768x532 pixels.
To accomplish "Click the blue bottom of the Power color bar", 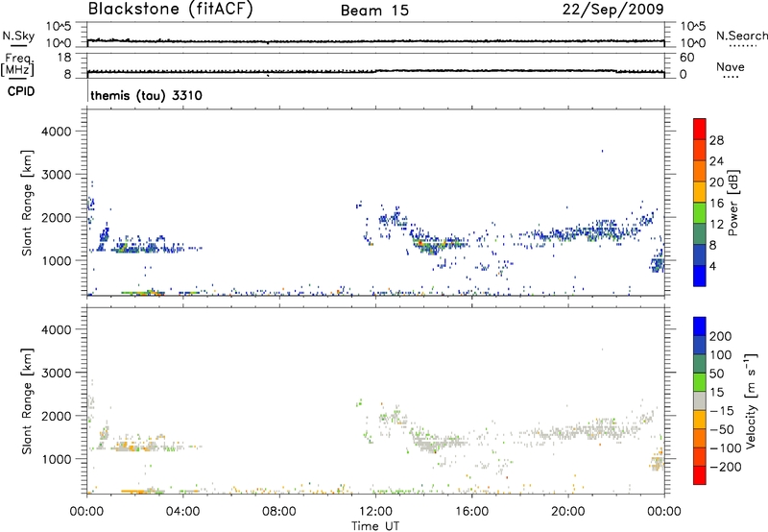I will [x=700, y=276].
